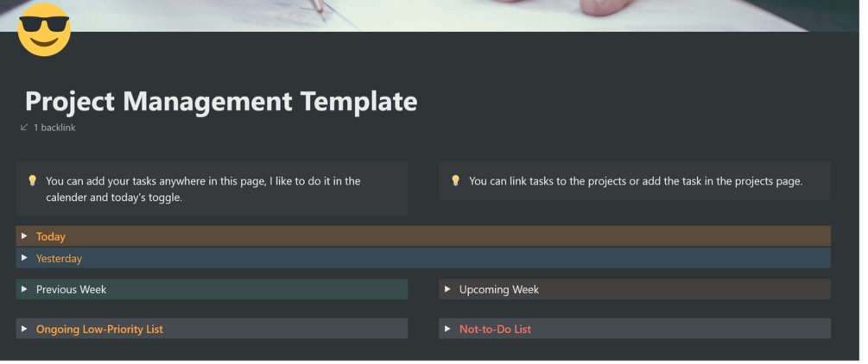Click the callout text about linking tasks to projects
Image resolution: width=868 pixels, height=364 pixels.
636,181
